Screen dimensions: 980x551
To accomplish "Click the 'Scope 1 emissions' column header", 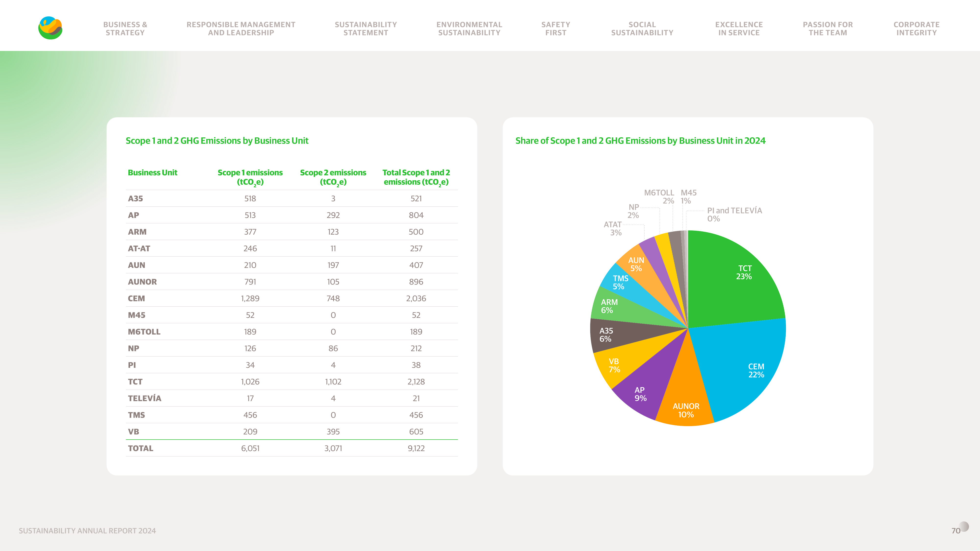I will coord(250,178).
